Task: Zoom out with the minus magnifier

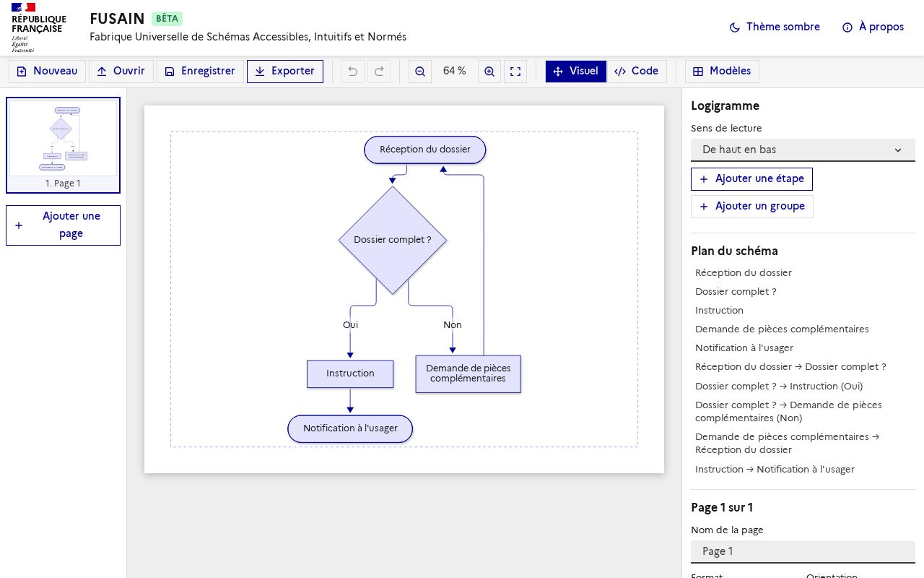Action: point(420,72)
